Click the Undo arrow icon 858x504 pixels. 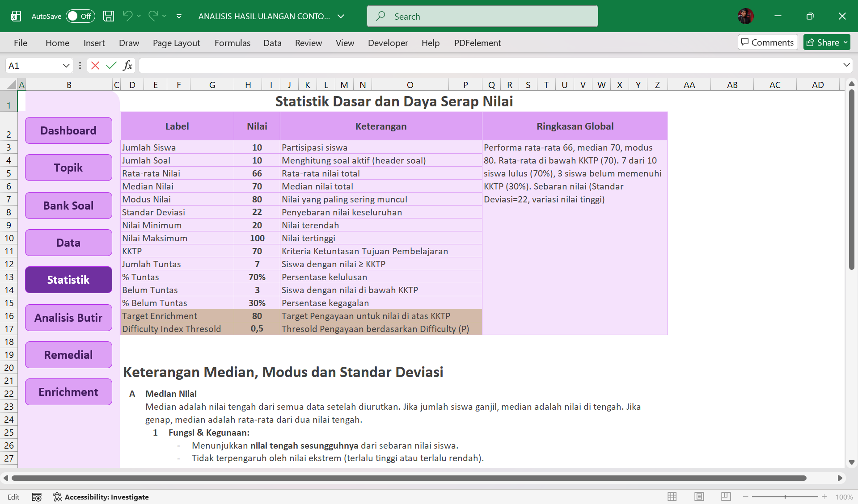tap(127, 16)
